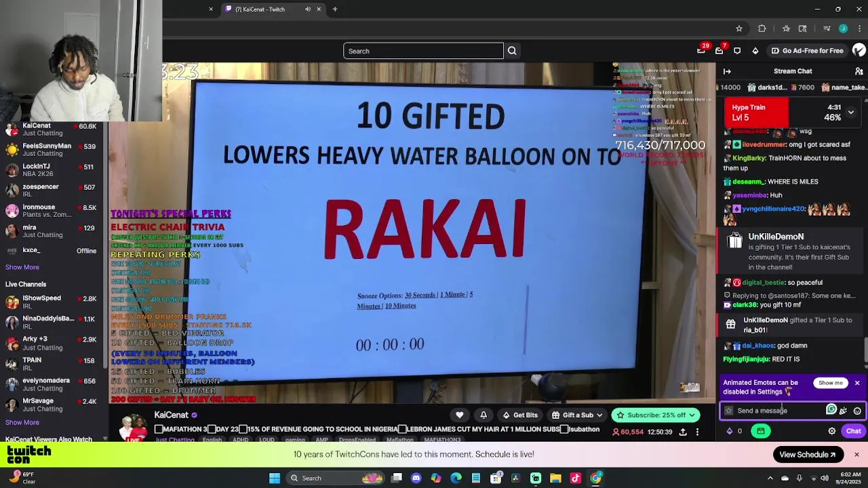Click the Windows Start button
Screen dimensions: 868x488
pyautogui.click(x=275, y=478)
